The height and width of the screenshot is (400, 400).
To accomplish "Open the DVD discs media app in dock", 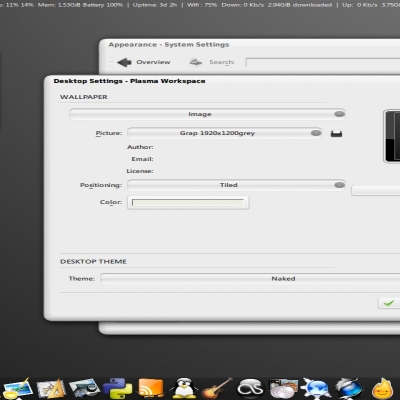I will [x=283, y=389].
